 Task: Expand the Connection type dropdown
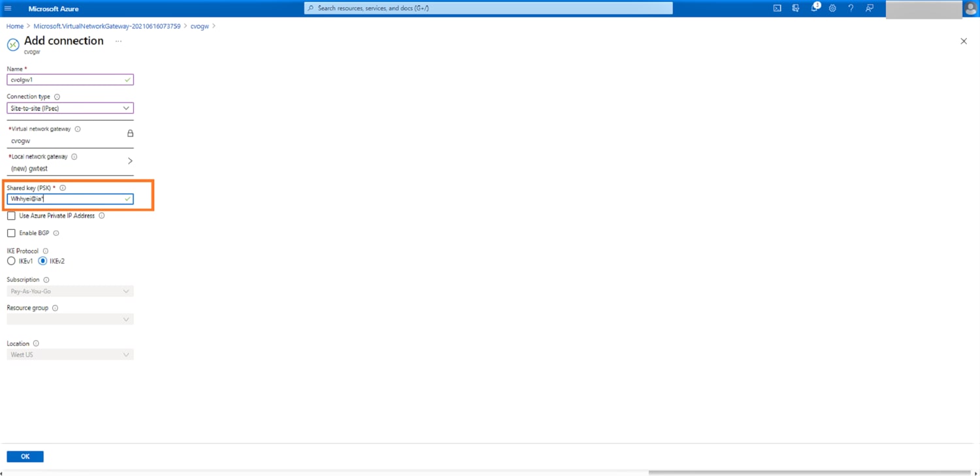point(70,108)
